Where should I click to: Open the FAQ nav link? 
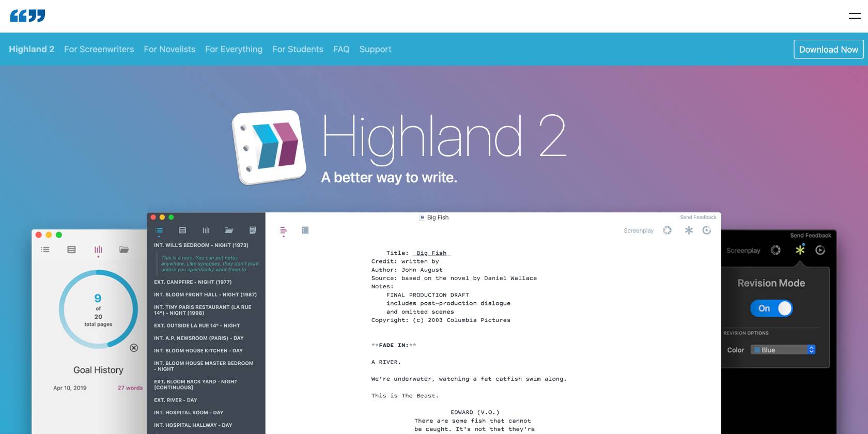point(342,49)
